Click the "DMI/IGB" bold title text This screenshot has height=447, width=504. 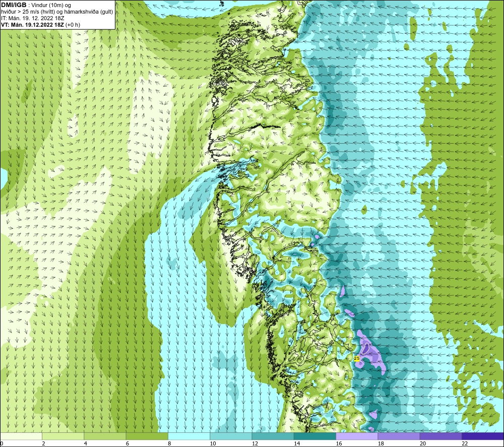pyautogui.click(x=14, y=5)
